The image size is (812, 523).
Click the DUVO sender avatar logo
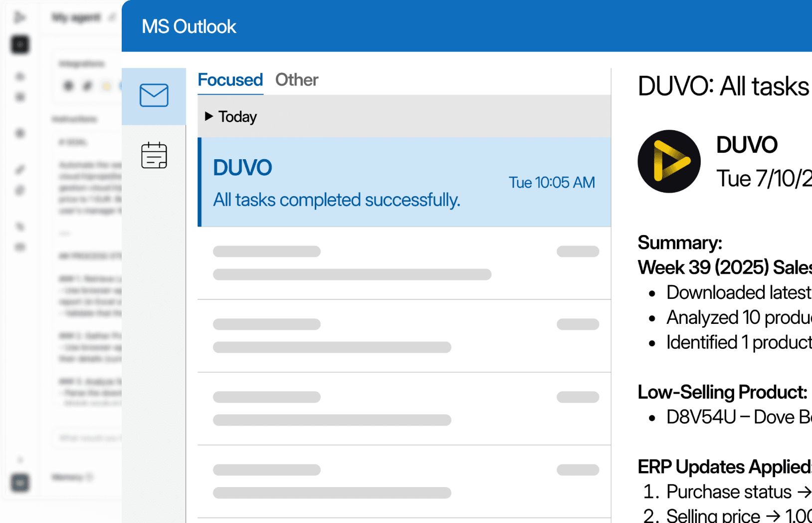(x=669, y=161)
